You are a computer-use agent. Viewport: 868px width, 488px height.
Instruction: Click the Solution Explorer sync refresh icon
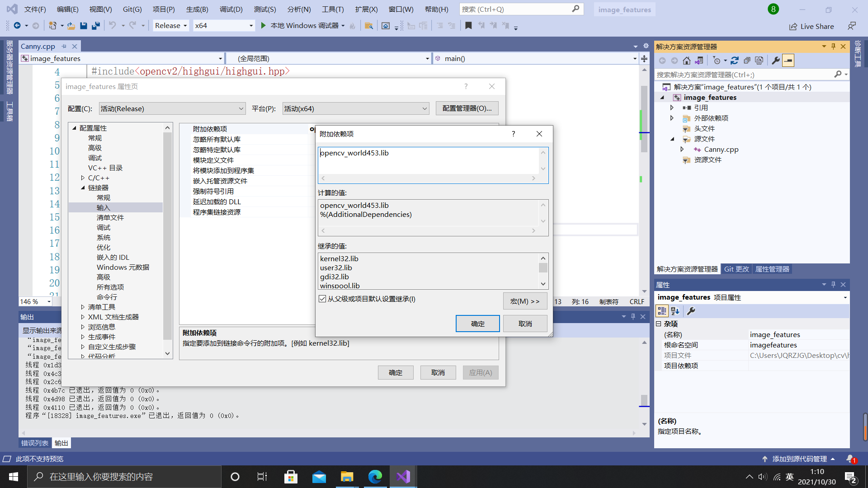734,61
